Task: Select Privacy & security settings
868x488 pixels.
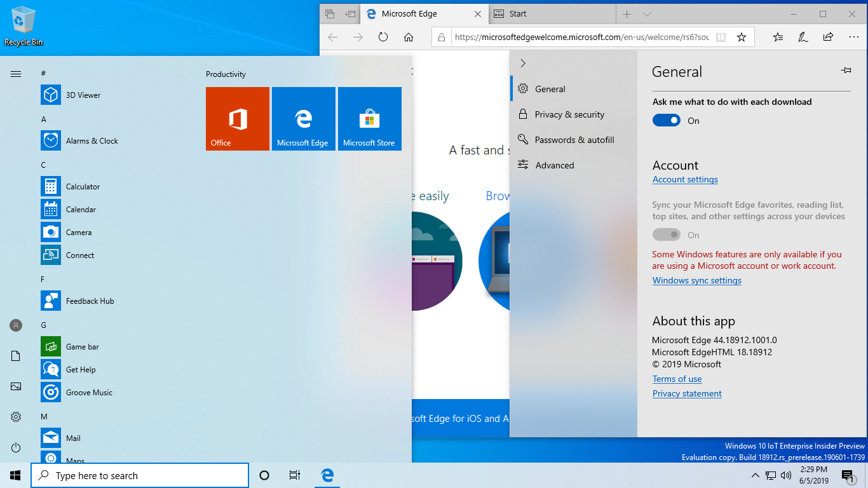Action: [573, 114]
